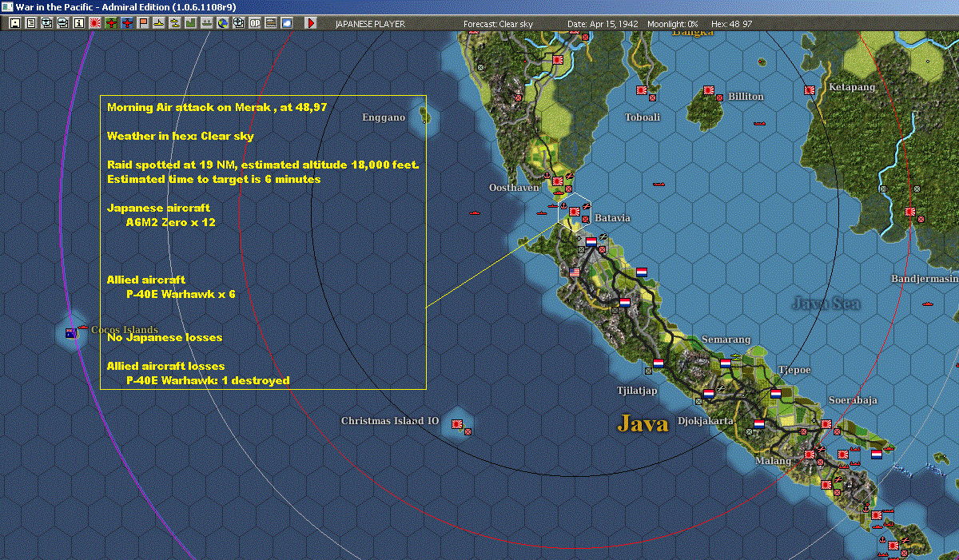Select the US flag south of Batavia
The image size is (959, 560).
point(575,272)
